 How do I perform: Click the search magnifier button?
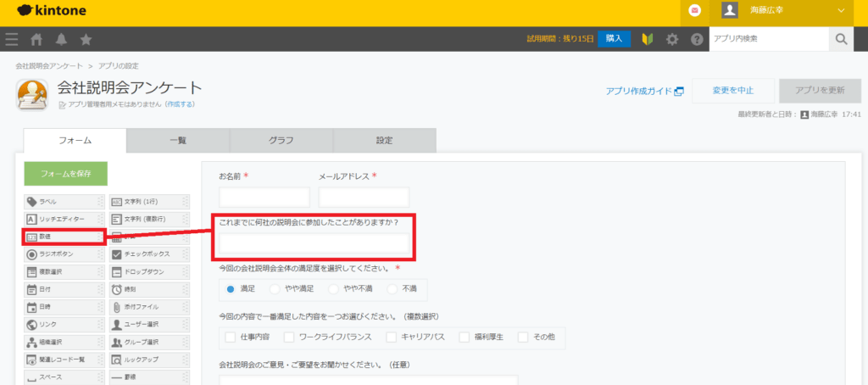pos(841,39)
